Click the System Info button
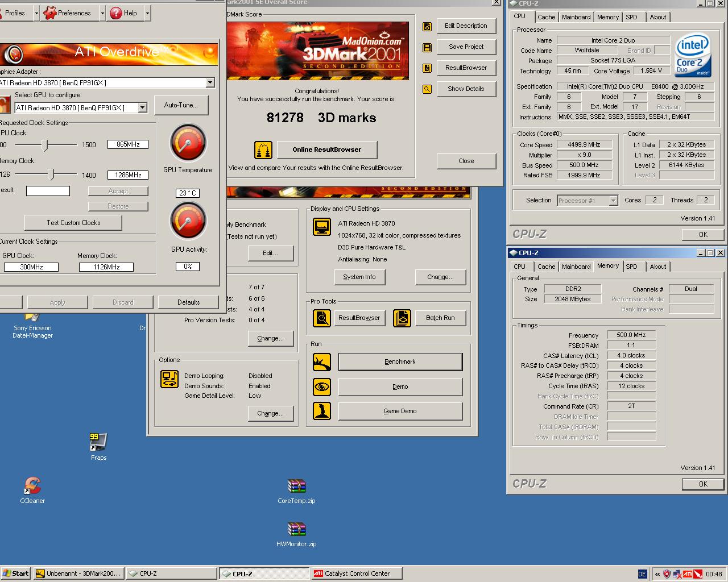This screenshot has height=582, width=728. 359,277
